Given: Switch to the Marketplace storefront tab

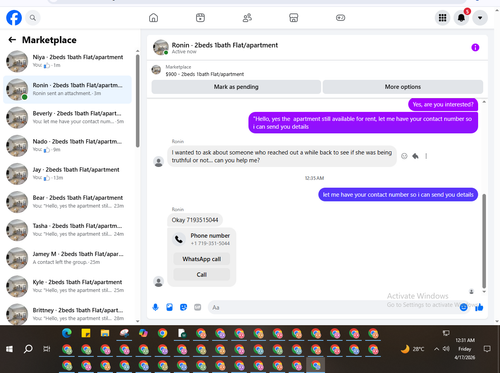Looking at the screenshot, I should point(294,18).
